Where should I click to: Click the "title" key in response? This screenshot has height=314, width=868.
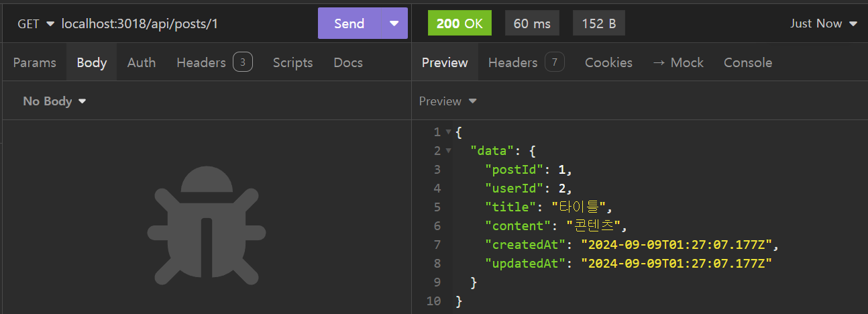tap(509, 207)
